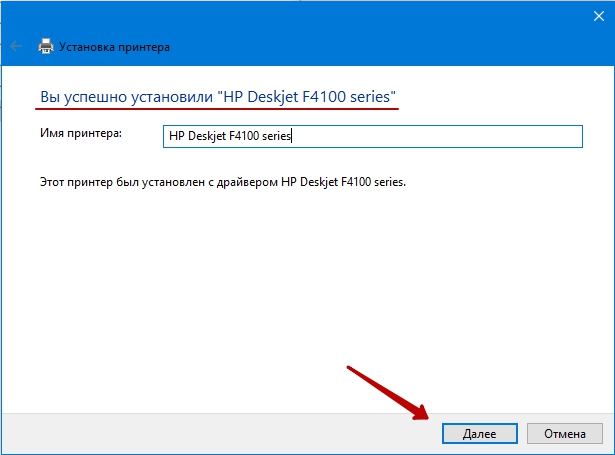Focus the printer name input field
This screenshot has width=615, height=455.
click(373, 136)
